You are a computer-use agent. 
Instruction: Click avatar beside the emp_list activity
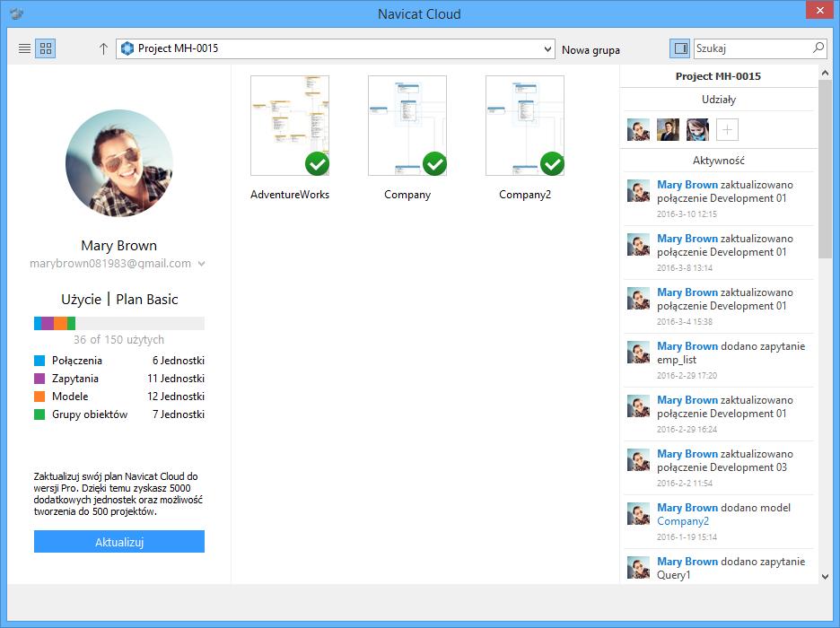click(639, 353)
